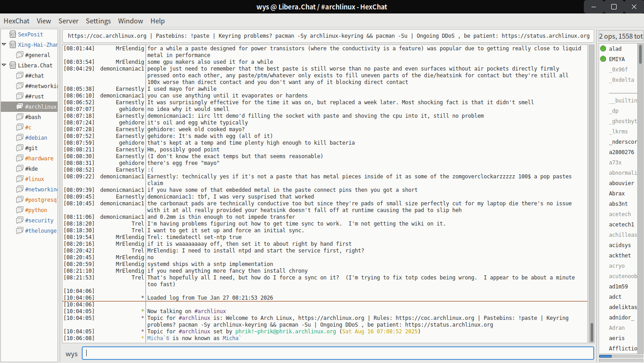The image size is (644, 363).
Task: Click the green op icon beside EMIYA
Action: (603, 59)
